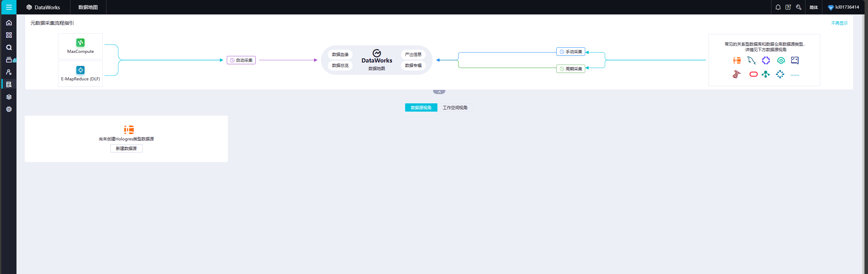Click the 尚未创建Hologres类型数据源 message
The image size is (868, 274).
[x=126, y=139]
